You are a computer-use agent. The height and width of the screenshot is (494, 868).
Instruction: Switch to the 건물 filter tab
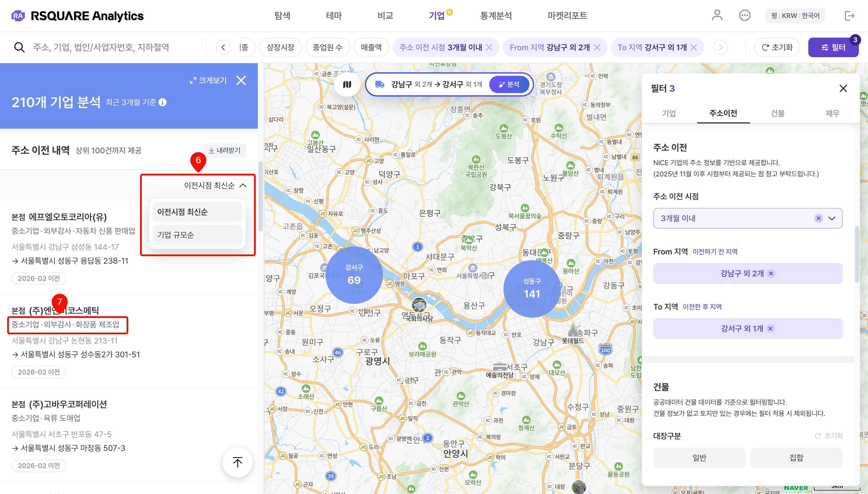[778, 113]
